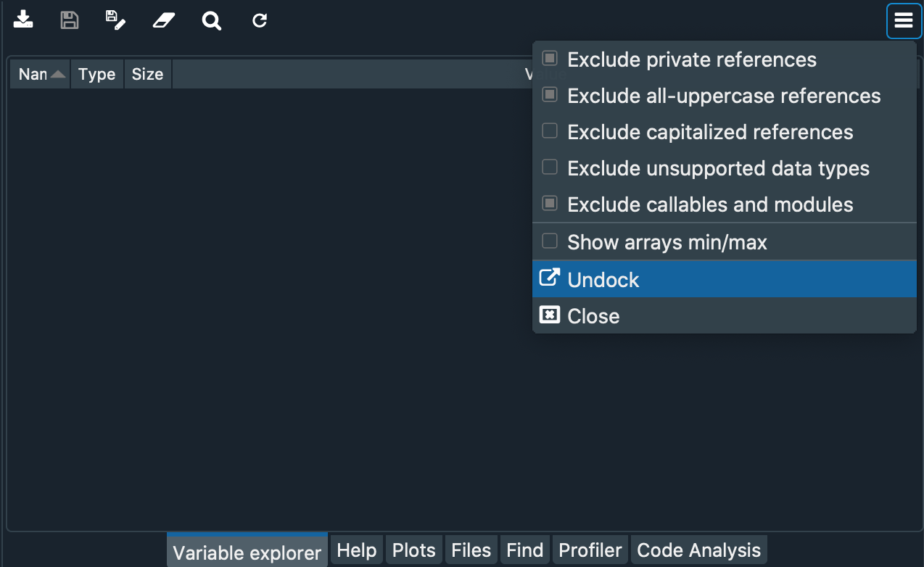Open the pane options hamburger menu
This screenshot has height=567, width=924.
903,20
